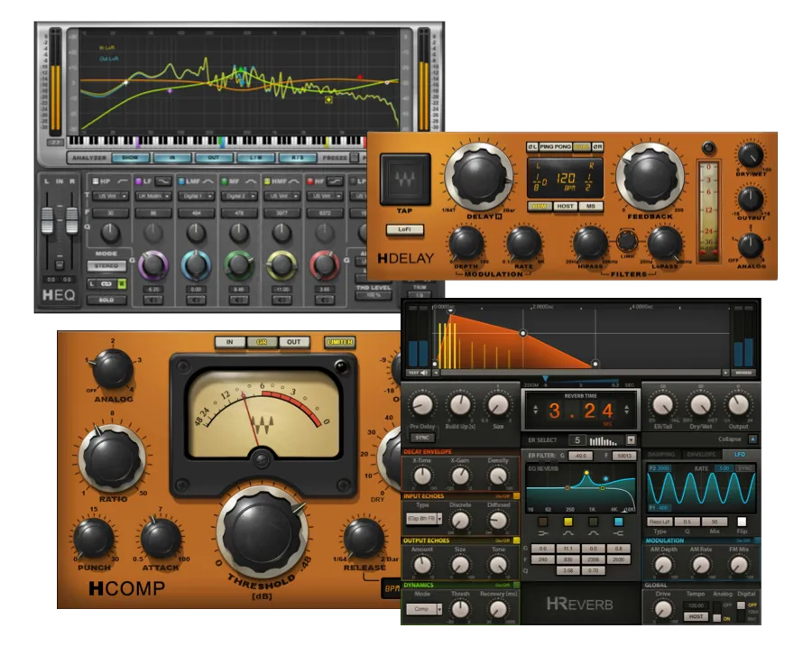
Task: Switch H-Comp meter to OUT
Action: click(x=293, y=342)
